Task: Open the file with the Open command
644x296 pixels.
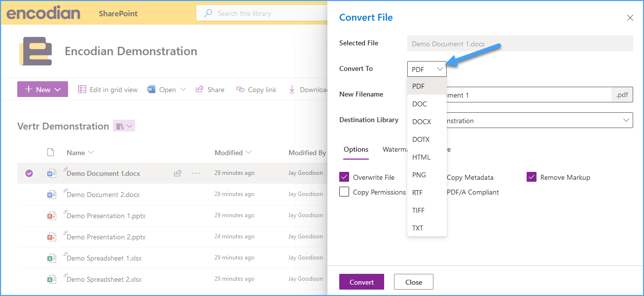Action: point(162,90)
